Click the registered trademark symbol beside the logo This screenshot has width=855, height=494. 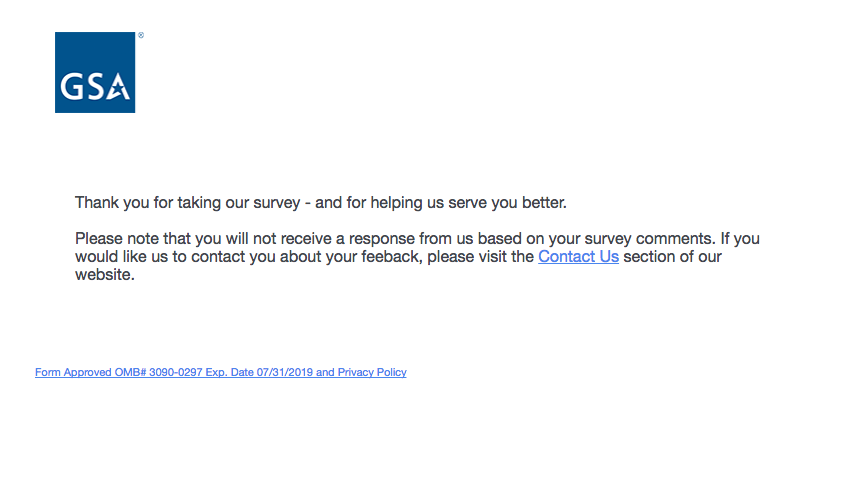(x=141, y=36)
